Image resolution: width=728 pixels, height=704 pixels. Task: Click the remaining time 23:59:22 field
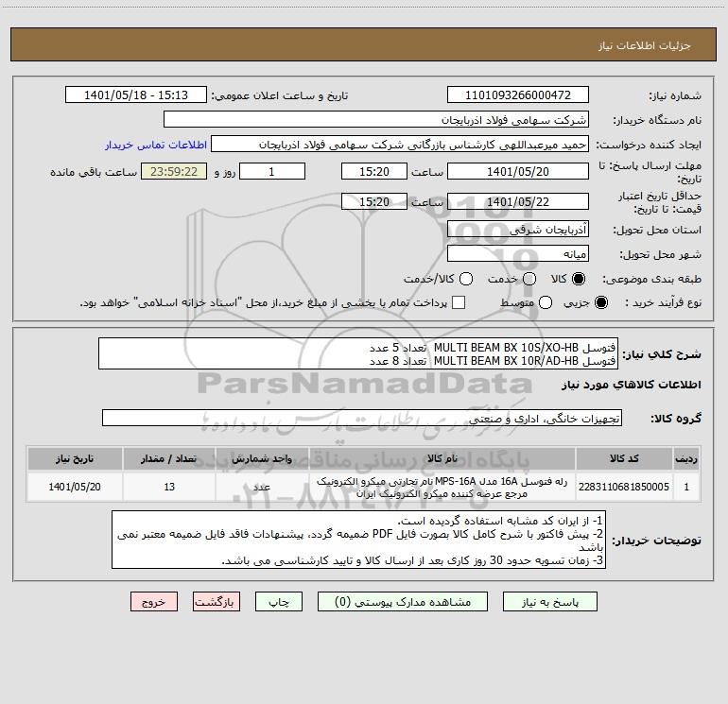tap(174, 171)
